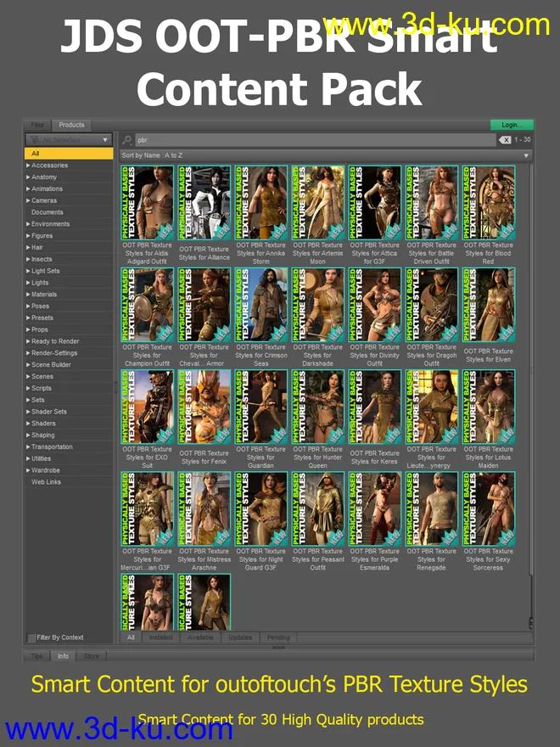Select the All category
The image size is (560, 747).
click(x=69, y=154)
